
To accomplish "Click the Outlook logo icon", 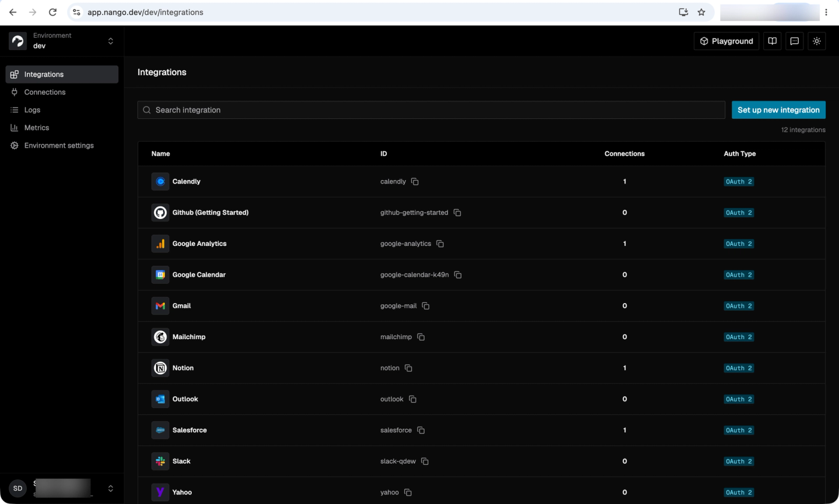I will [160, 399].
